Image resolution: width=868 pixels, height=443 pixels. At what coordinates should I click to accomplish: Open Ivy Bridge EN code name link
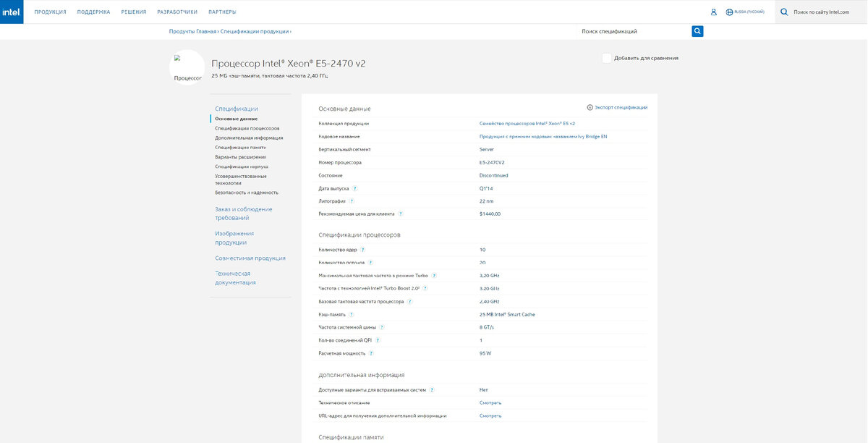543,136
